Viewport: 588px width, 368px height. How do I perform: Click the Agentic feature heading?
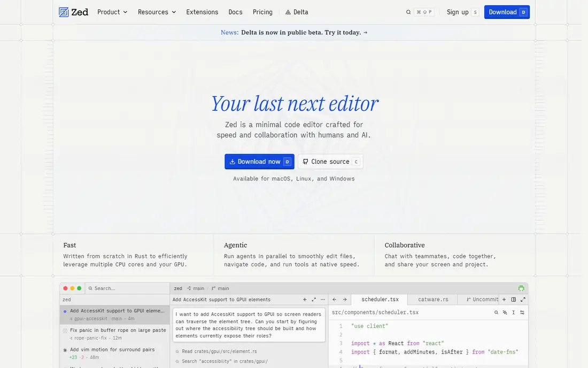pyautogui.click(x=236, y=245)
